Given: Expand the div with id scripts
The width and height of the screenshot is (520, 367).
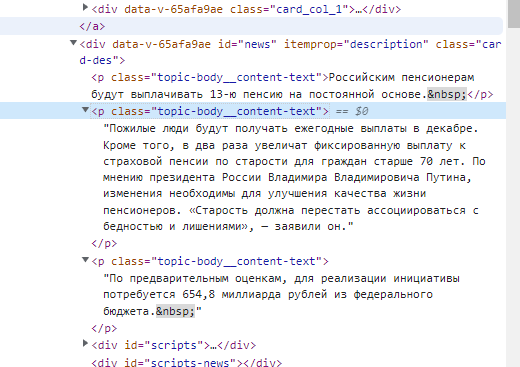Looking at the screenshot, I should coord(85,343).
